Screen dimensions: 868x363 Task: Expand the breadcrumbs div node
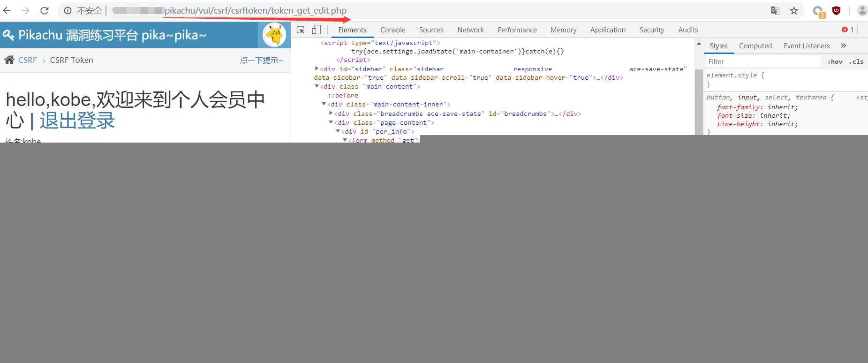click(331, 113)
